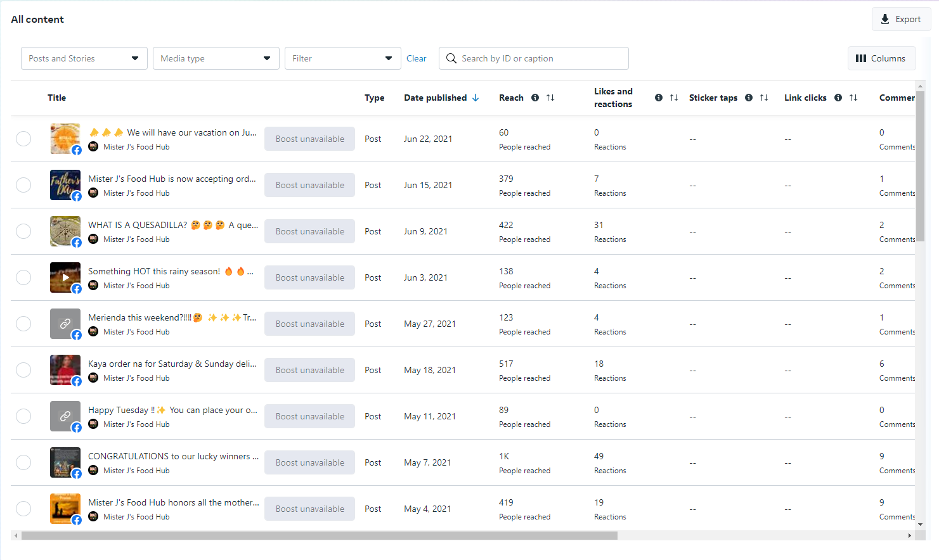Select the Jun 22, 2021 vacation post
This screenshot has width=939, height=560.
[x=23, y=139]
